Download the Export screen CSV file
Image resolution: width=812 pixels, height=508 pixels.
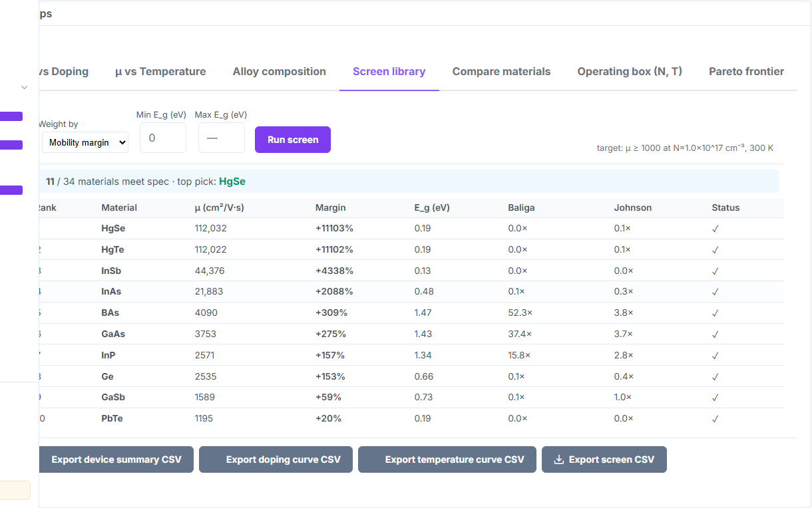click(604, 459)
